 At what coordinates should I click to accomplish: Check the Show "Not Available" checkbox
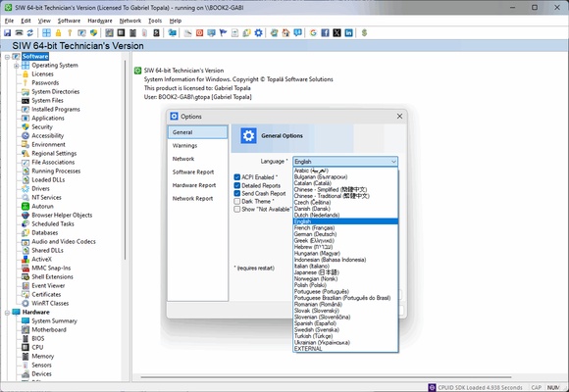[x=237, y=210]
